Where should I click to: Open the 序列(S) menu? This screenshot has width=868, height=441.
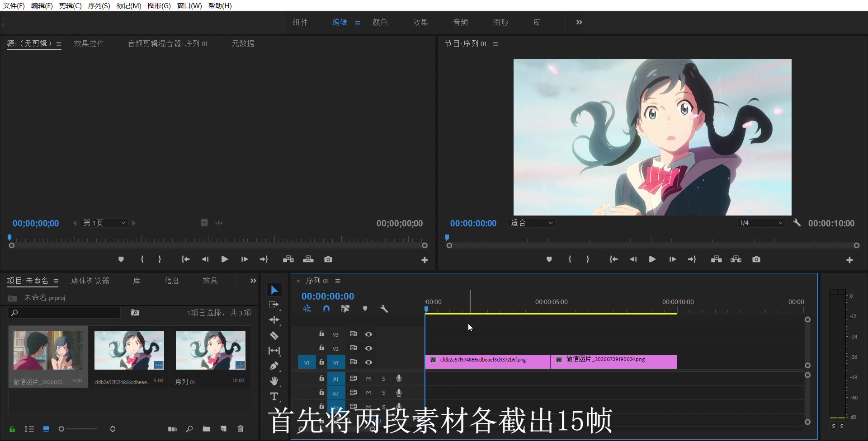point(99,6)
